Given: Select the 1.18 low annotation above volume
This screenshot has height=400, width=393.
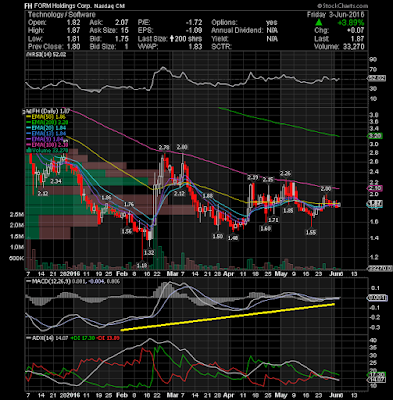Looking at the screenshot, I should 142,265.
